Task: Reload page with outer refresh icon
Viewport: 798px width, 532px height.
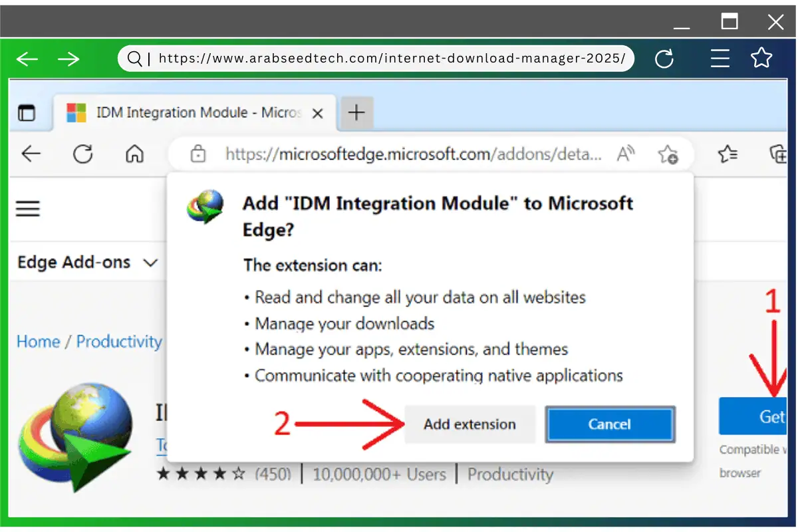Action: coord(664,59)
